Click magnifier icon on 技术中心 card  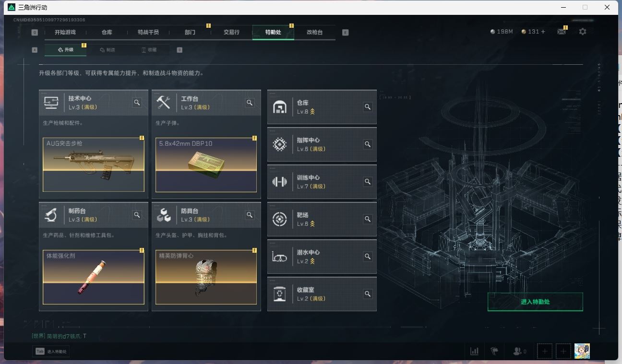[x=137, y=103]
